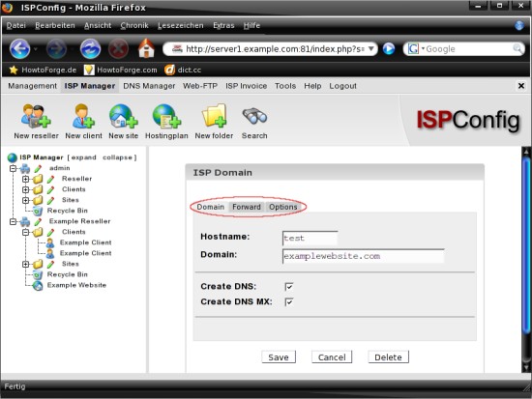
Task: Switch to the Forward tab
Action: coord(247,207)
